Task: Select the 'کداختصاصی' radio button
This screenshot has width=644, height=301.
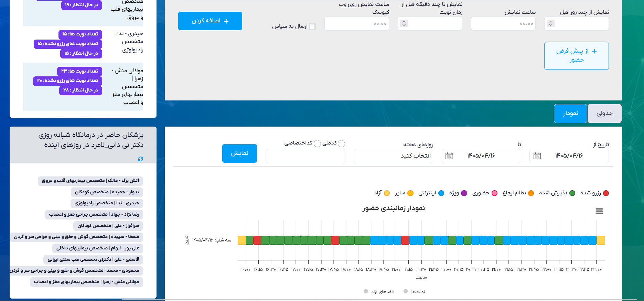Action: 317,143
